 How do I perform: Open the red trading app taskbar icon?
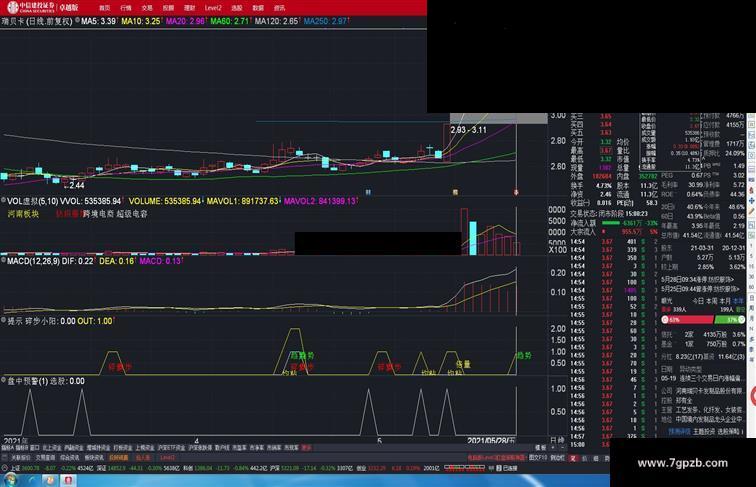[68, 480]
